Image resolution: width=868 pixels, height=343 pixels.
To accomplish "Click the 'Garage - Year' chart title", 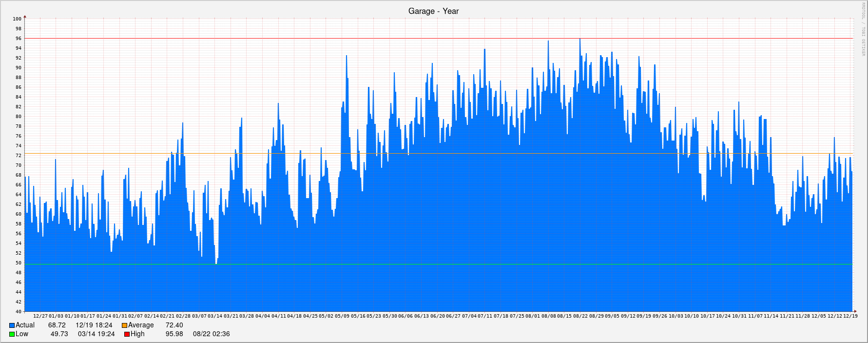I will pos(433,11).
